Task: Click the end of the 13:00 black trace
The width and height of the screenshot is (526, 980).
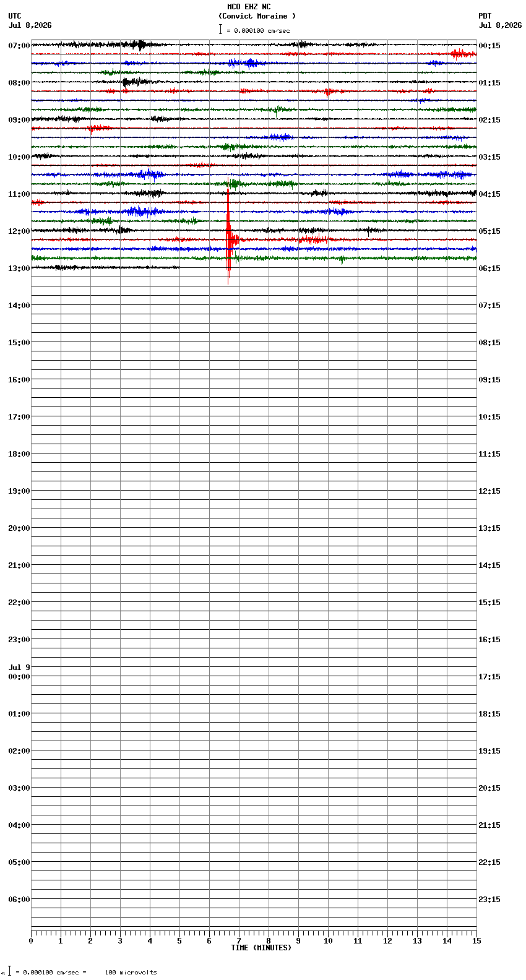Action: [x=178, y=267]
